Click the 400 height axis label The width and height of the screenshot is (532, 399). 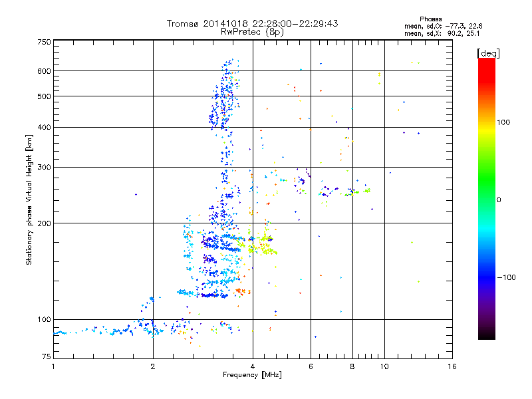pos(44,128)
